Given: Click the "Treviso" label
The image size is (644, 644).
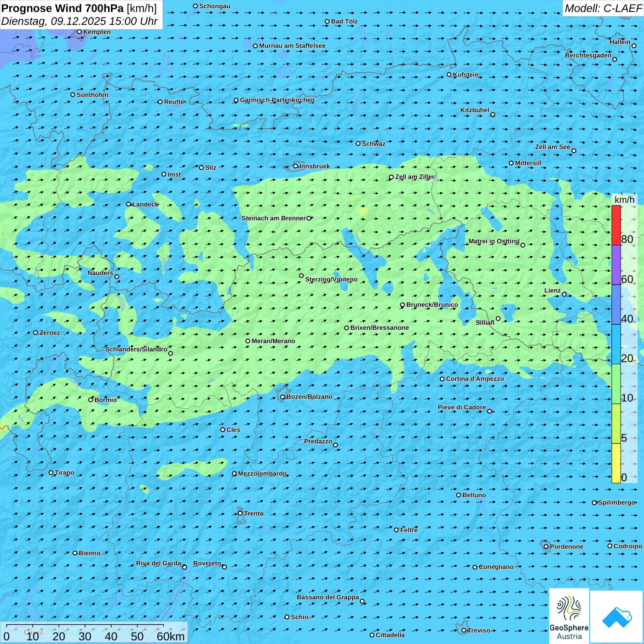Looking at the screenshot, I should coord(479,630).
